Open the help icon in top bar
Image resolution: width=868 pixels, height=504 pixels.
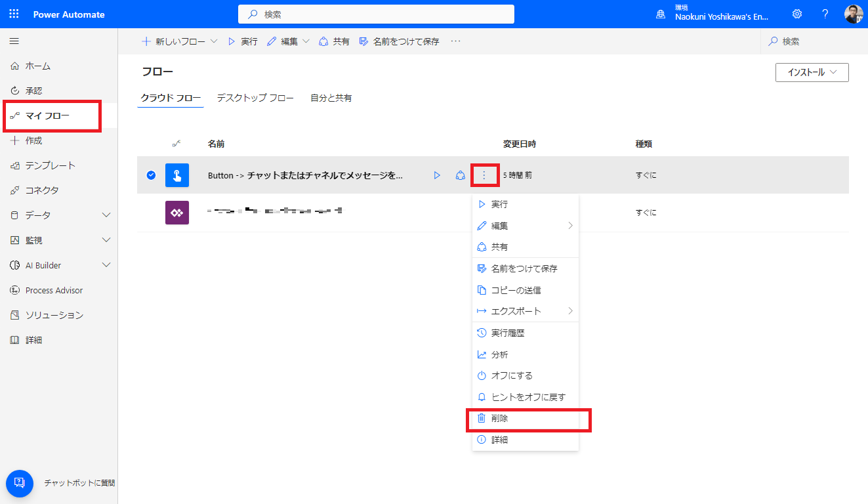(x=825, y=14)
